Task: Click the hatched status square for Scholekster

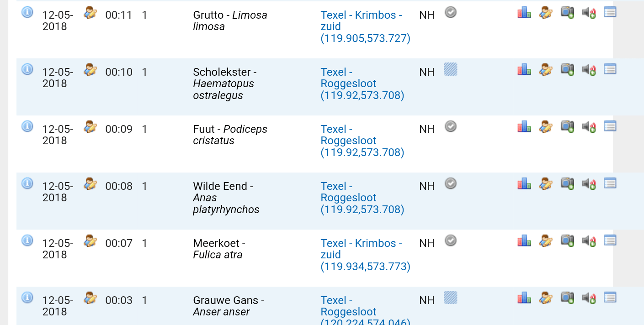Action: (x=450, y=69)
